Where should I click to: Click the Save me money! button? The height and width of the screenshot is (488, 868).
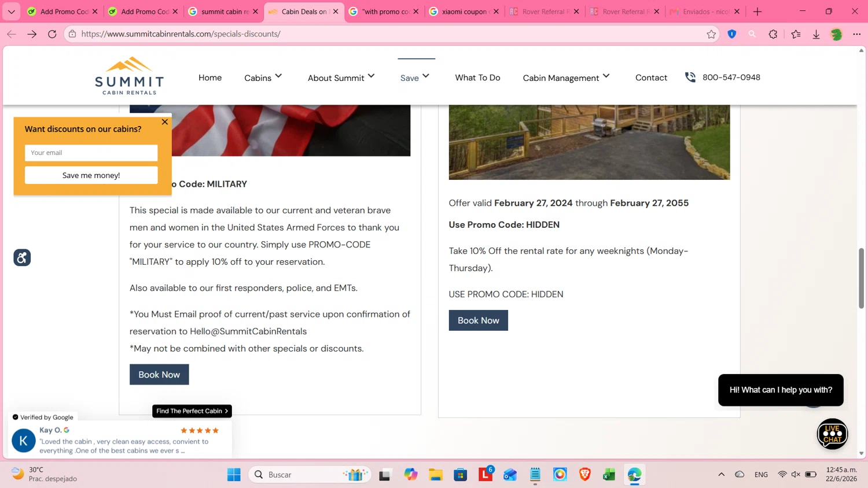91,175
